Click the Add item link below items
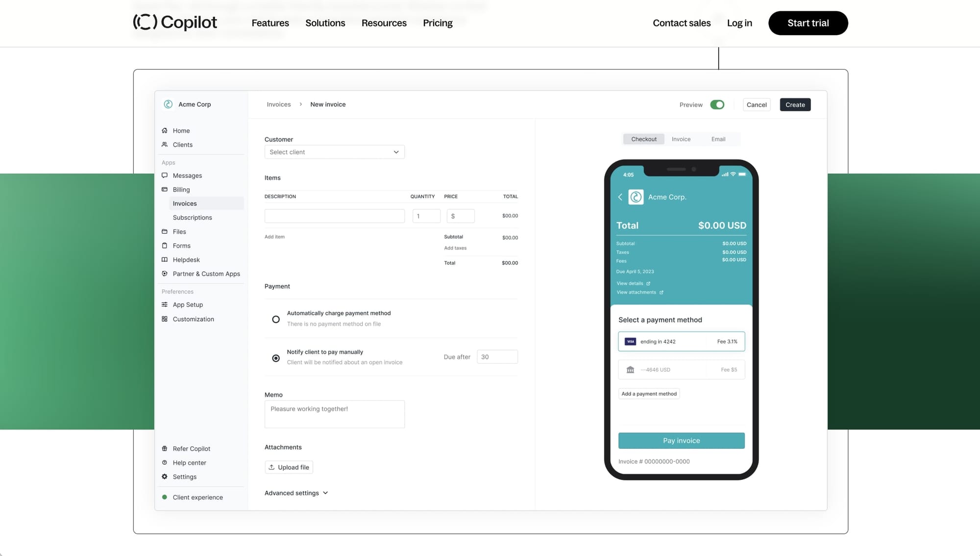Viewport: 980px width, 556px height. tap(274, 236)
